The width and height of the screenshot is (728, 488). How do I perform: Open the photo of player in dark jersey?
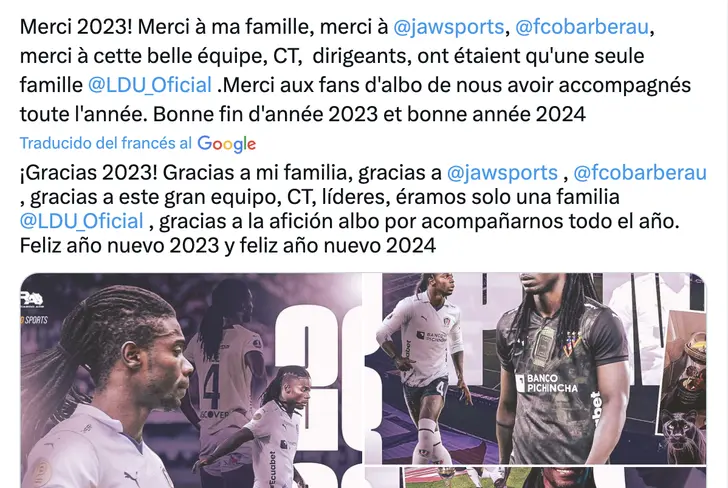tap(535, 369)
